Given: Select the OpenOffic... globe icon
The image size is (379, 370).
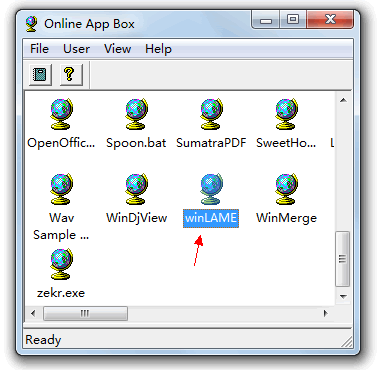Looking at the screenshot, I should 61,114.
